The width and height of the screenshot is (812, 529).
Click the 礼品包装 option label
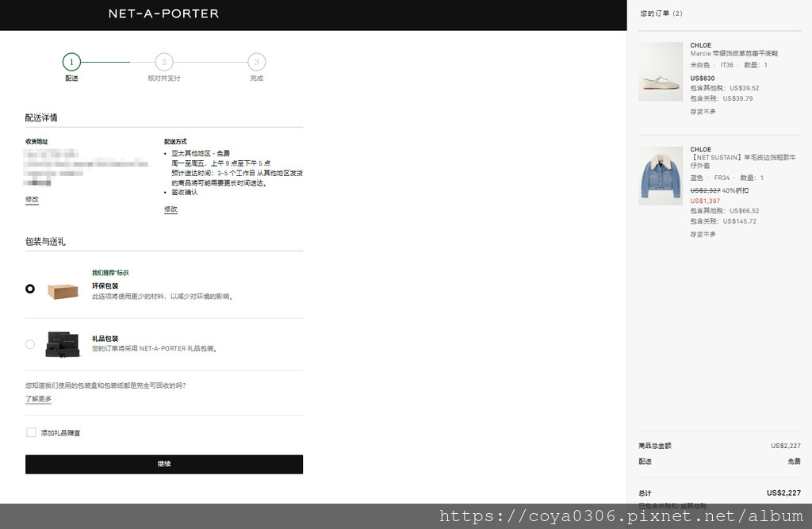click(105, 339)
